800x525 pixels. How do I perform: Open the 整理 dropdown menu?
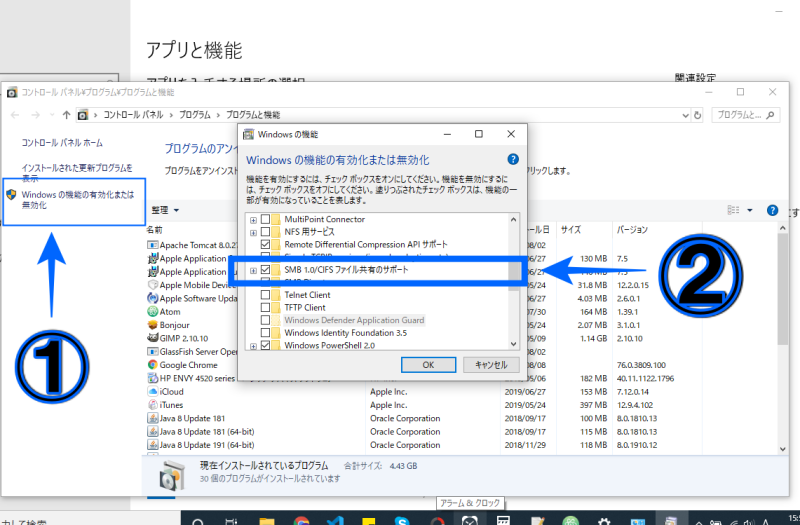click(165, 211)
